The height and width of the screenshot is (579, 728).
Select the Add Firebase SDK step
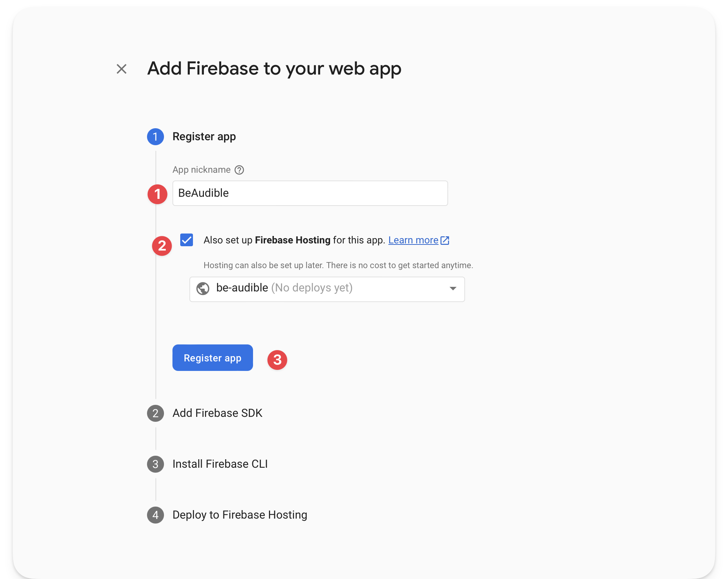tap(217, 413)
